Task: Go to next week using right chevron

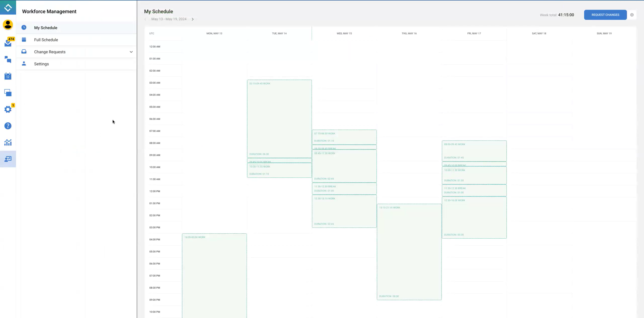Action: pos(193,19)
